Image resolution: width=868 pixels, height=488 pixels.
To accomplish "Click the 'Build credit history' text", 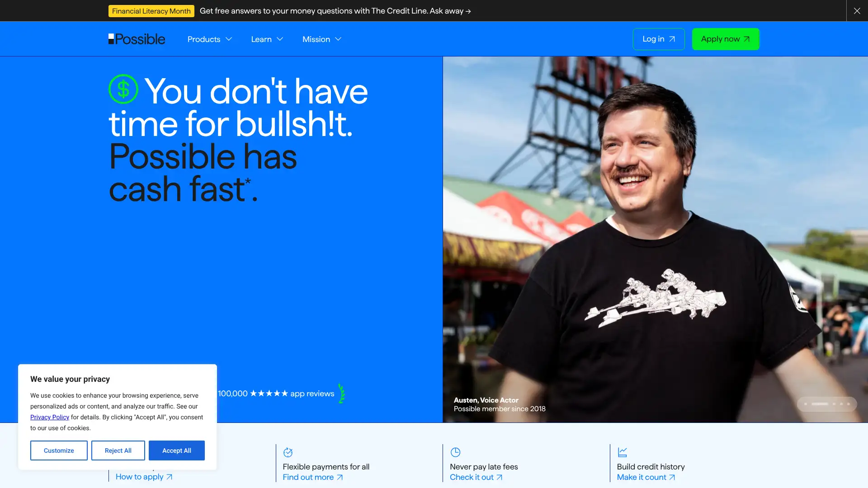I will [x=651, y=467].
